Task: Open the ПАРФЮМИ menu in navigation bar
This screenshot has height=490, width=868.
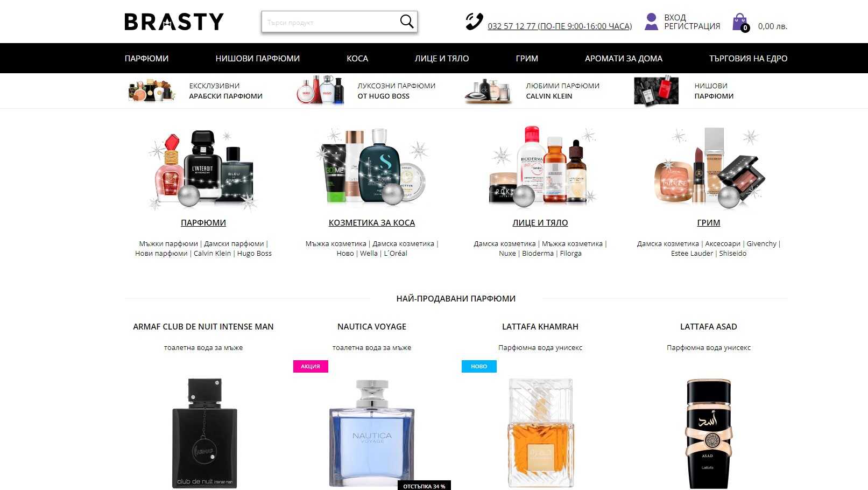Action: coord(146,58)
